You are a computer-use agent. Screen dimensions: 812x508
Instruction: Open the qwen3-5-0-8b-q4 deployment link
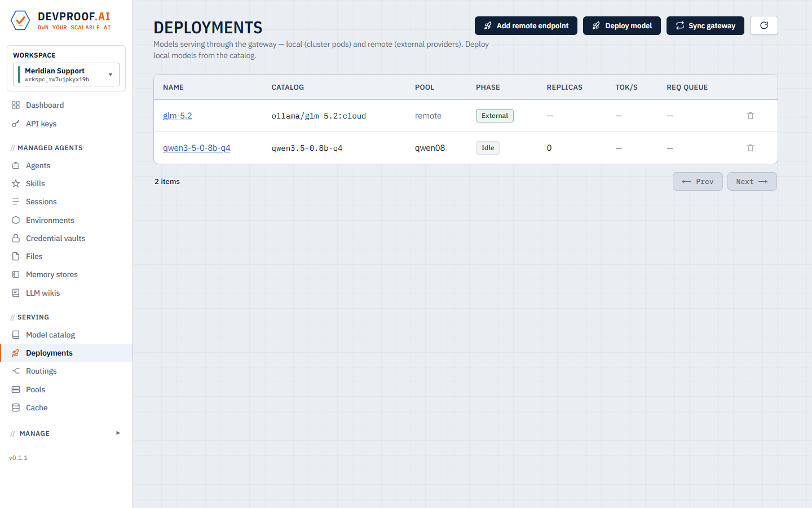197,148
